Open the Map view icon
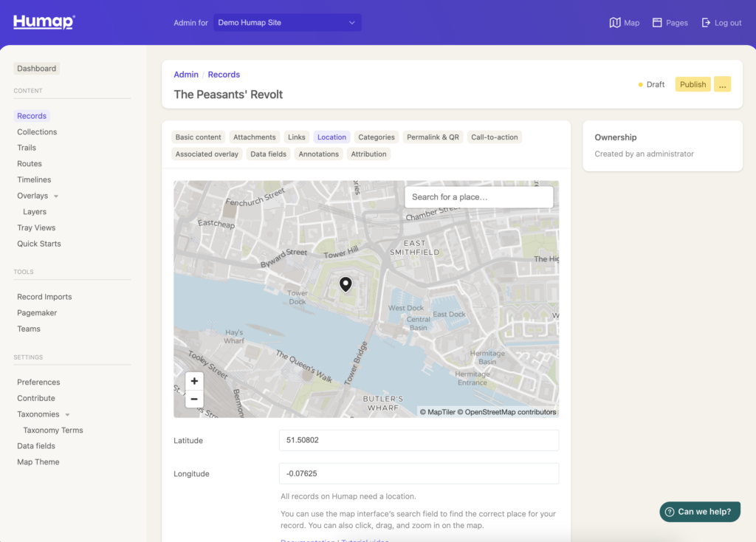This screenshot has height=542, width=756. point(615,23)
